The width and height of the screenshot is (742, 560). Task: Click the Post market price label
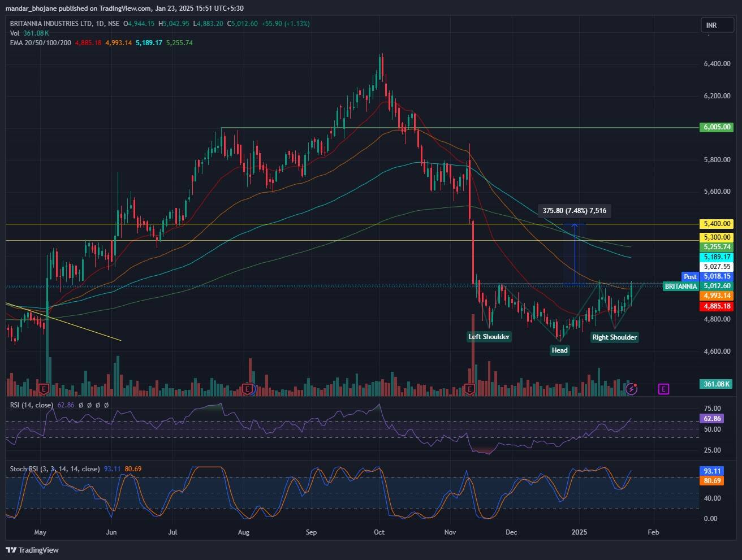[x=690, y=276]
